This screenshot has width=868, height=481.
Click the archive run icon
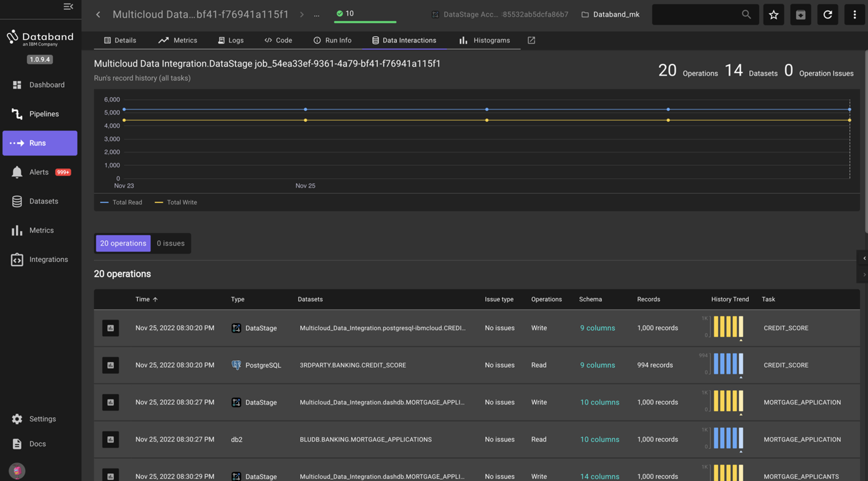801,15
